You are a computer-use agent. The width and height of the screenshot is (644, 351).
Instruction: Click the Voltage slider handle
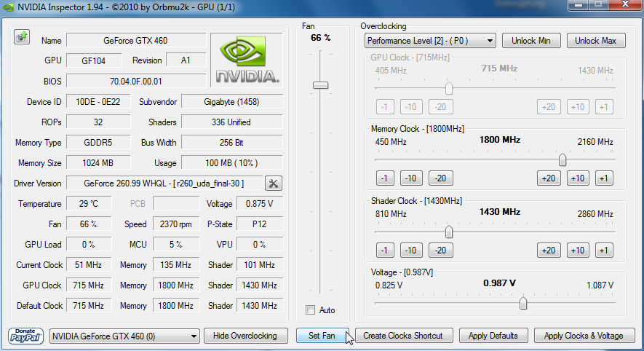click(x=523, y=304)
